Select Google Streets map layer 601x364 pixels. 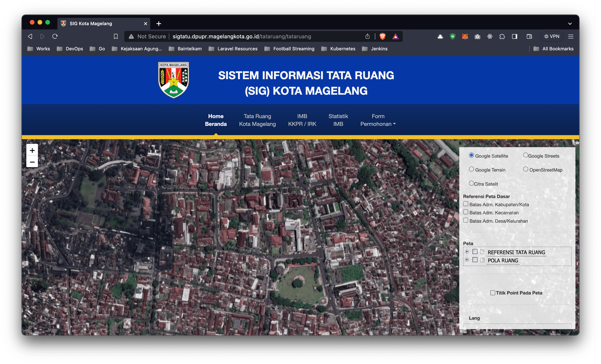[525, 155]
